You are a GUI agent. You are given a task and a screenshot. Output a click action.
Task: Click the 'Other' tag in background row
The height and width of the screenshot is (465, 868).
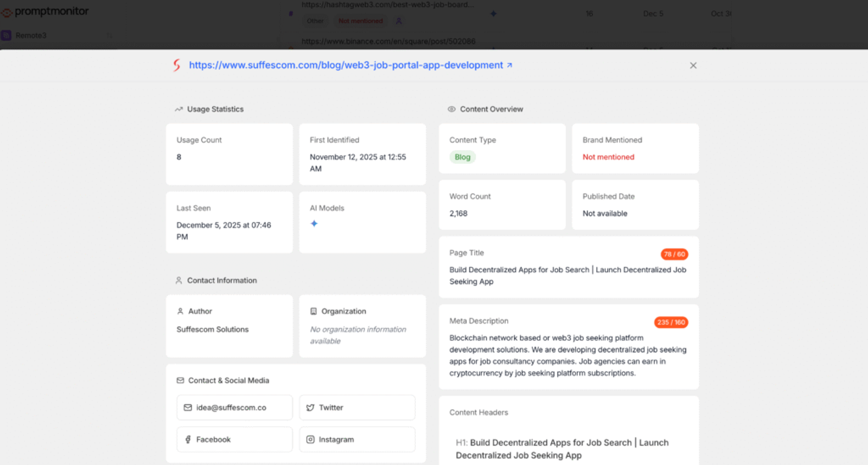click(x=315, y=21)
